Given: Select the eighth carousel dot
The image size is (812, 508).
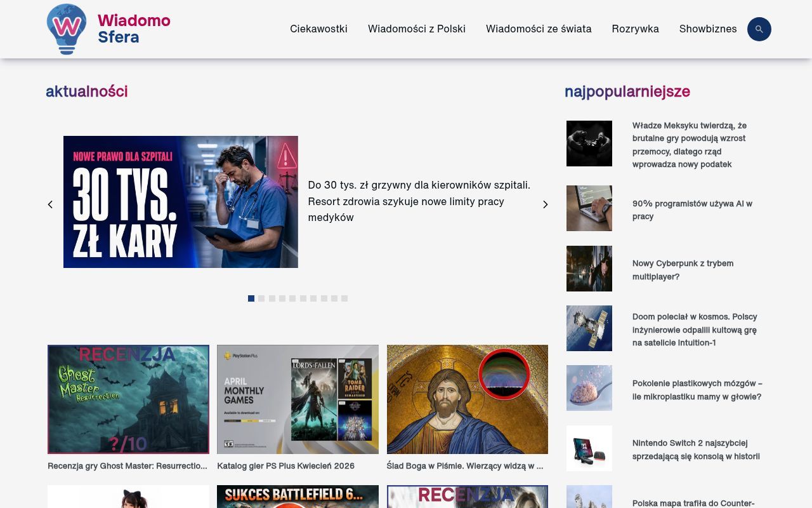Looking at the screenshot, I should coord(324,298).
